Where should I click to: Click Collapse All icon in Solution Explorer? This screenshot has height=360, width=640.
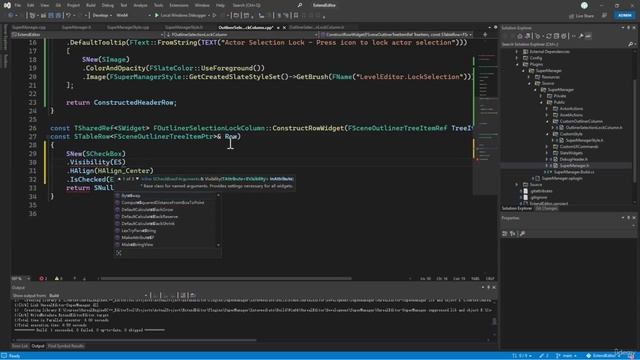(556, 36)
